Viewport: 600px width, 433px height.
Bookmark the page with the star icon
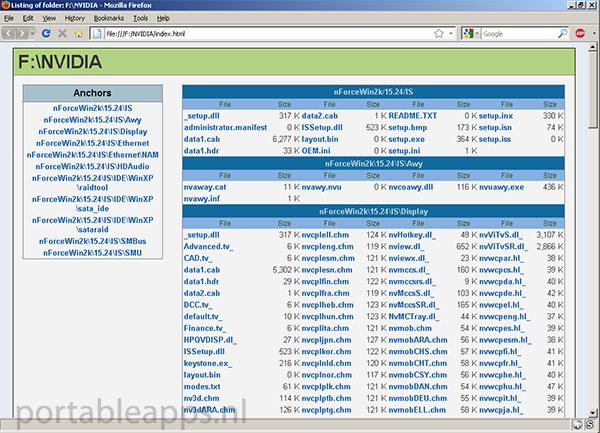pyautogui.click(x=439, y=34)
